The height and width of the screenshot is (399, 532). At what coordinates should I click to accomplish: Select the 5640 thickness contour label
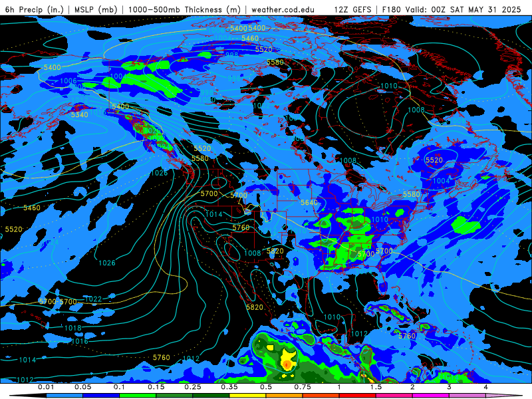(309, 203)
